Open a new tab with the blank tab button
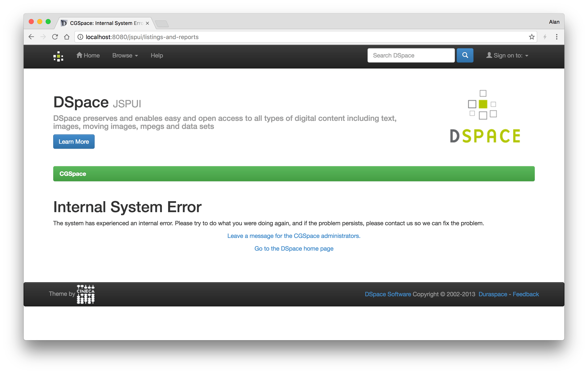The image size is (588, 374). (x=162, y=24)
